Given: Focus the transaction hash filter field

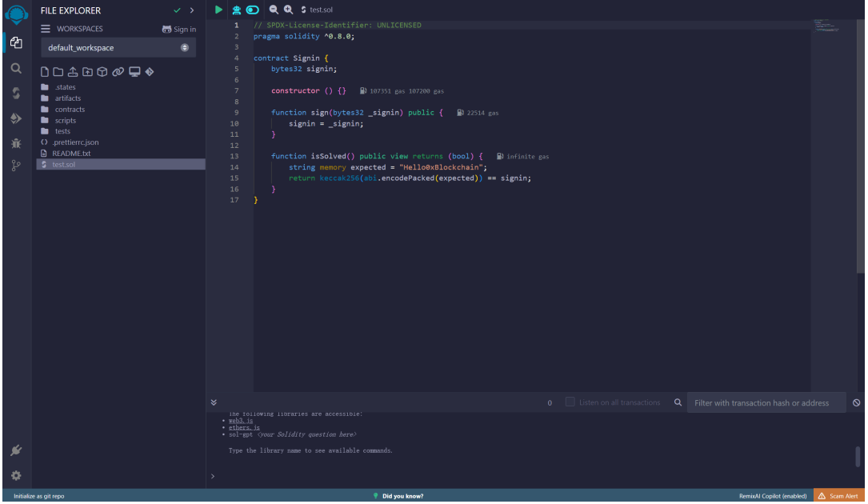Looking at the screenshot, I should point(766,402).
